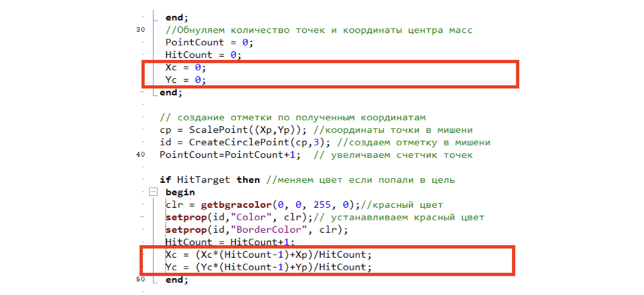The width and height of the screenshot is (644, 295).
Task: Click the comment "// увеличиваем счетчик точек"
Action: tap(393, 155)
